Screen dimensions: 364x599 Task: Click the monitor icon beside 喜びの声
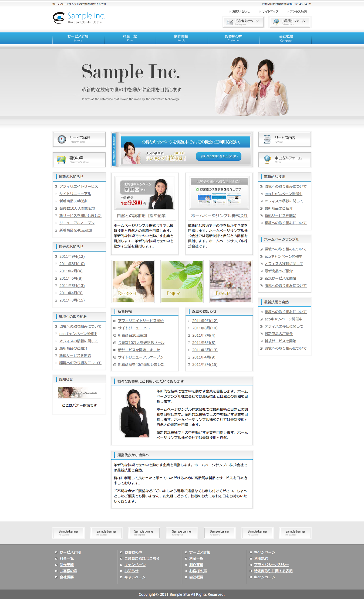(62, 160)
